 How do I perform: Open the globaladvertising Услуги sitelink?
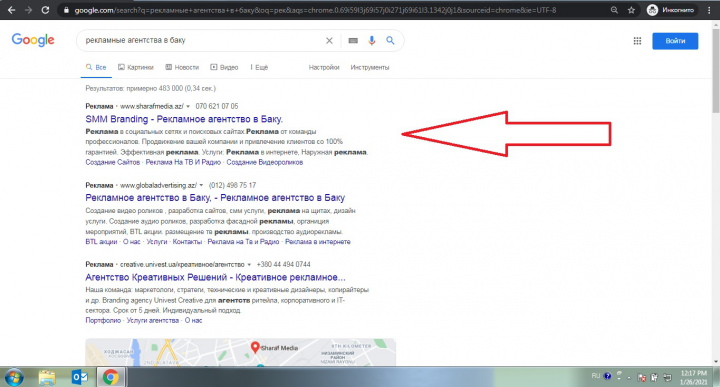[157, 241]
